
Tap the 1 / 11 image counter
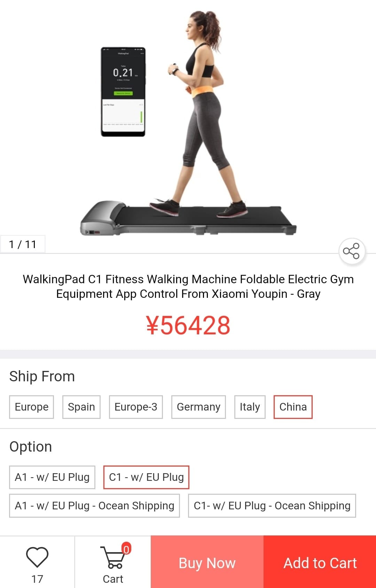pos(23,244)
